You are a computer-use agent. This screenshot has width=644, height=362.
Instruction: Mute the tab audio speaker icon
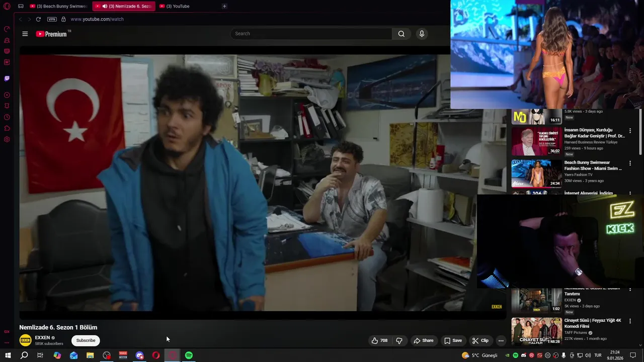point(105,6)
